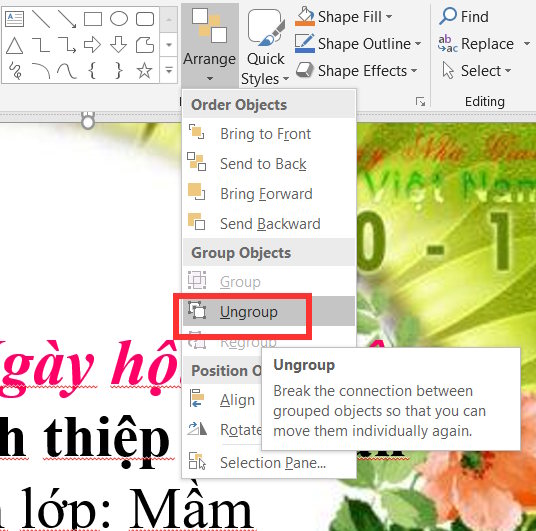Click the Shape Effects label
The height and width of the screenshot is (531, 536).
click(362, 71)
